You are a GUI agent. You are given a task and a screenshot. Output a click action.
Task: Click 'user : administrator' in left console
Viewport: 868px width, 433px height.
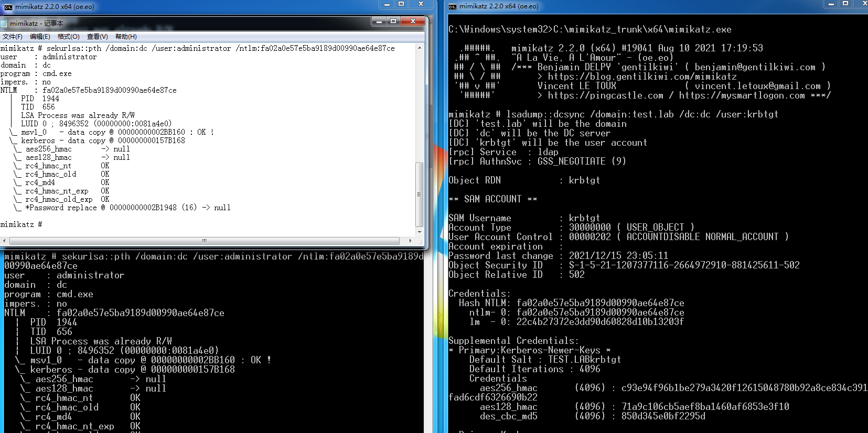point(64,275)
